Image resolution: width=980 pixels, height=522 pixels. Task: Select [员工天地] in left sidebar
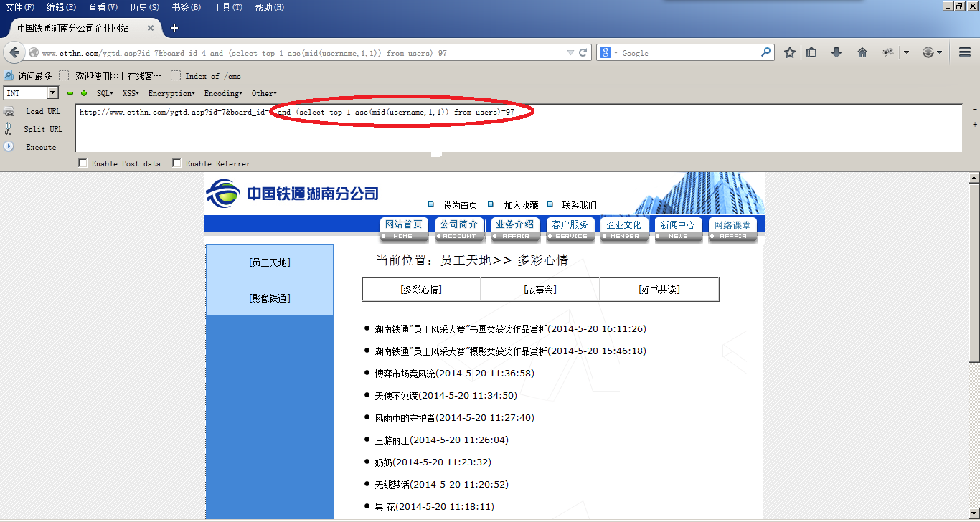(x=270, y=262)
